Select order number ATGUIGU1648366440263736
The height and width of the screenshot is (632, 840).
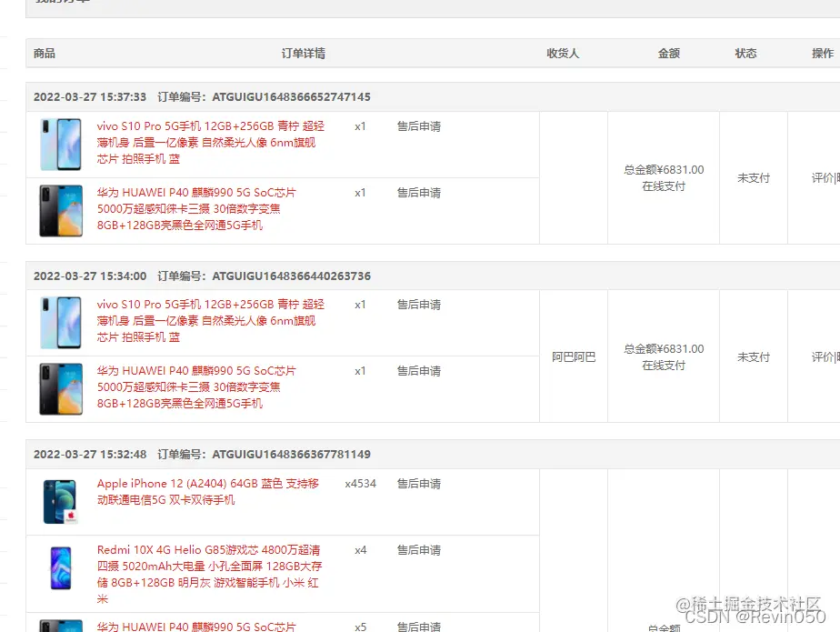pyautogui.click(x=292, y=276)
